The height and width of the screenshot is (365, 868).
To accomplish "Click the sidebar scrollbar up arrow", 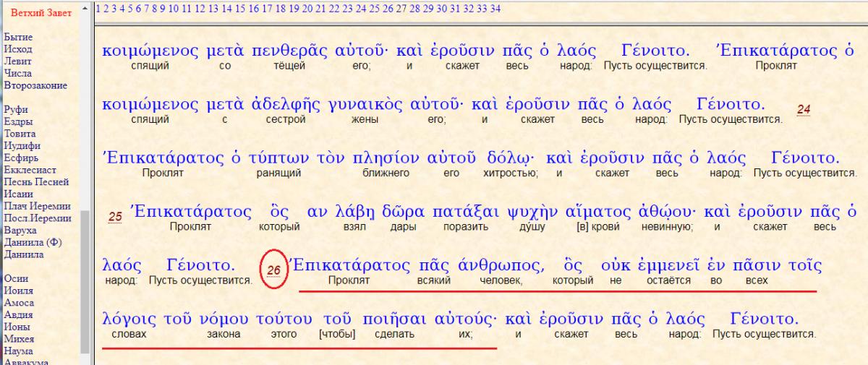I will coord(86,7).
